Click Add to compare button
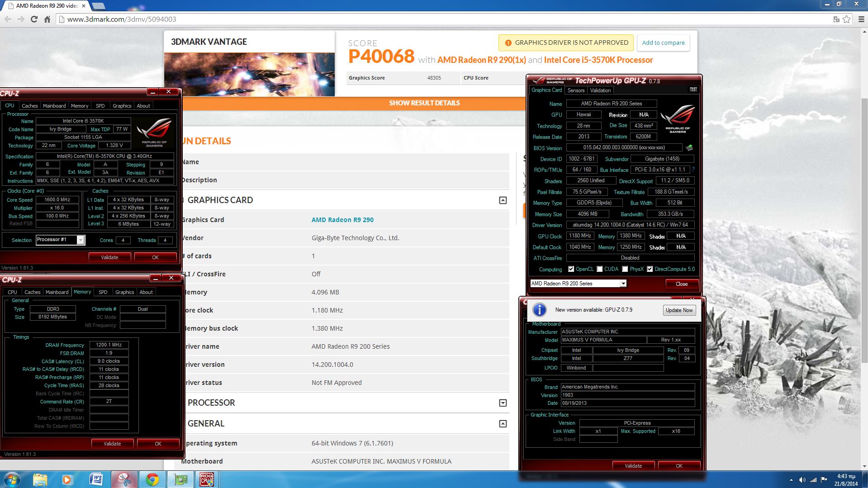868x488 pixels. 663,43
